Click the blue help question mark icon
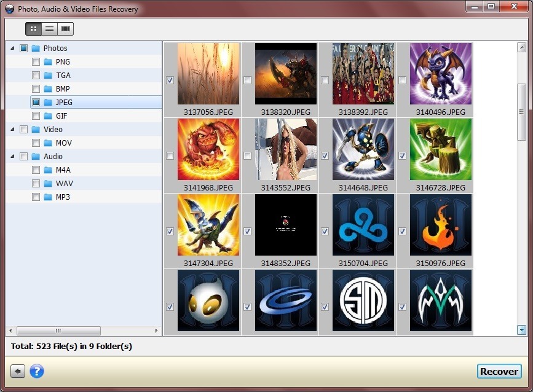Image resolution: width=533 pixels, height=392 pixels. click(x=37, y=371)
